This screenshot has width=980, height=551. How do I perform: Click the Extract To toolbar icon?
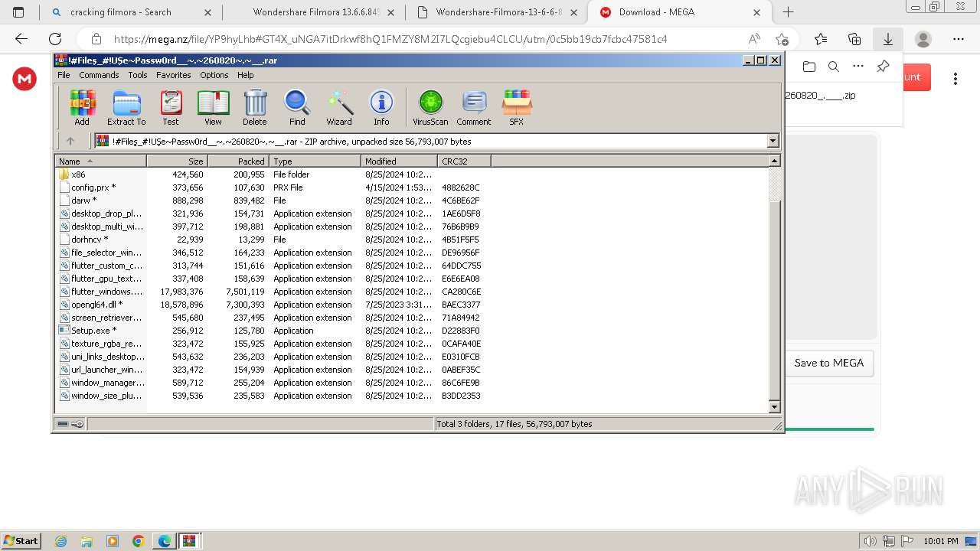click(x=126, y=107)
